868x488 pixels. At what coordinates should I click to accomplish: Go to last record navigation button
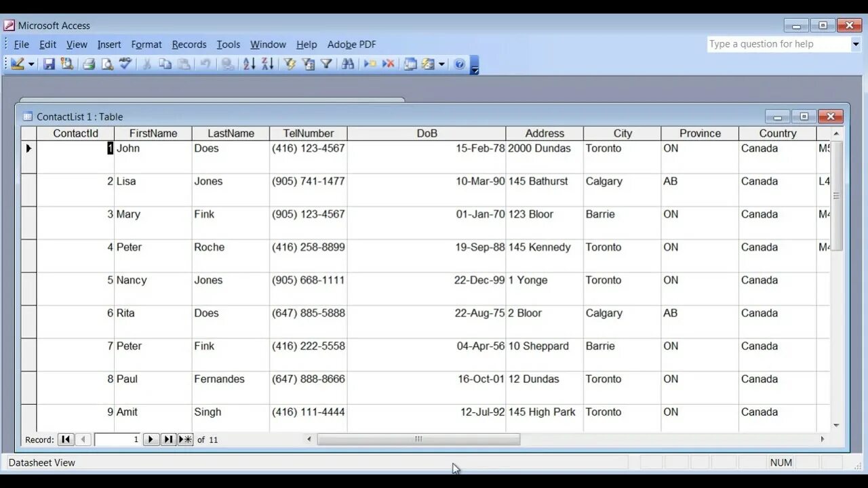168,439
